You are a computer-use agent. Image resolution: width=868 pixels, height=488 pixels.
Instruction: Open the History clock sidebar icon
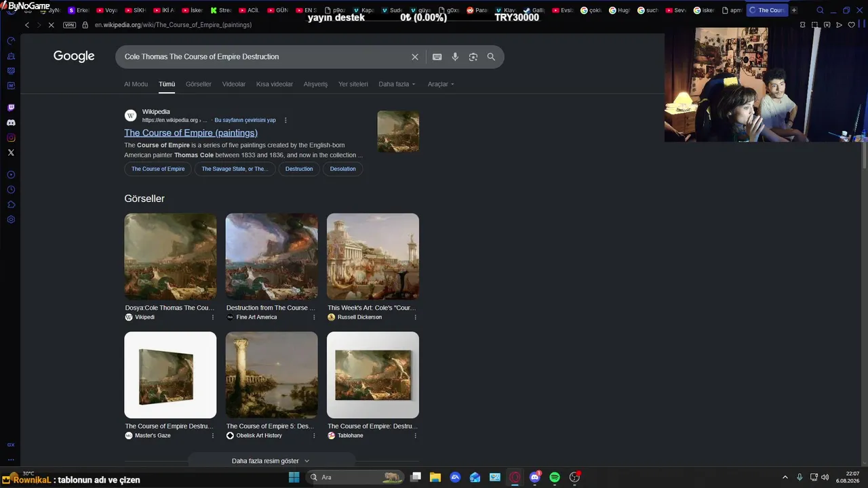pyautogui.click(x=11, y=190)
